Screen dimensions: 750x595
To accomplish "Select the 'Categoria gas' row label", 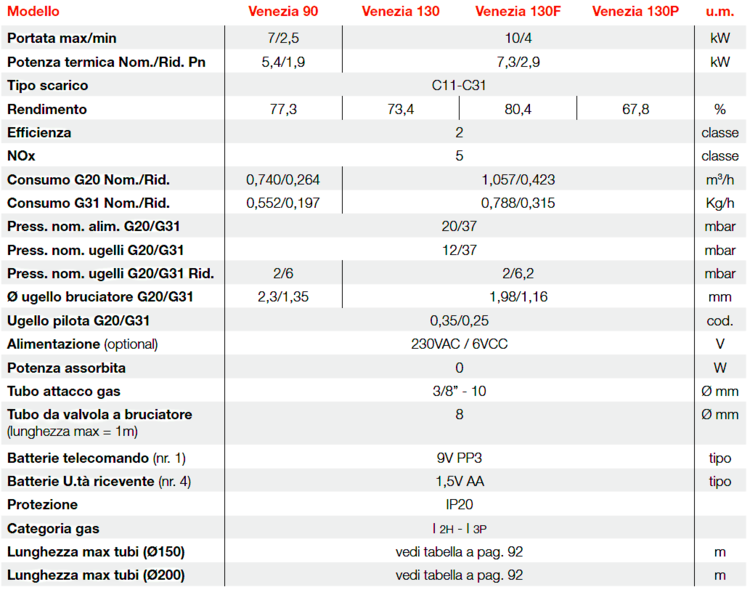I will 53,529.
